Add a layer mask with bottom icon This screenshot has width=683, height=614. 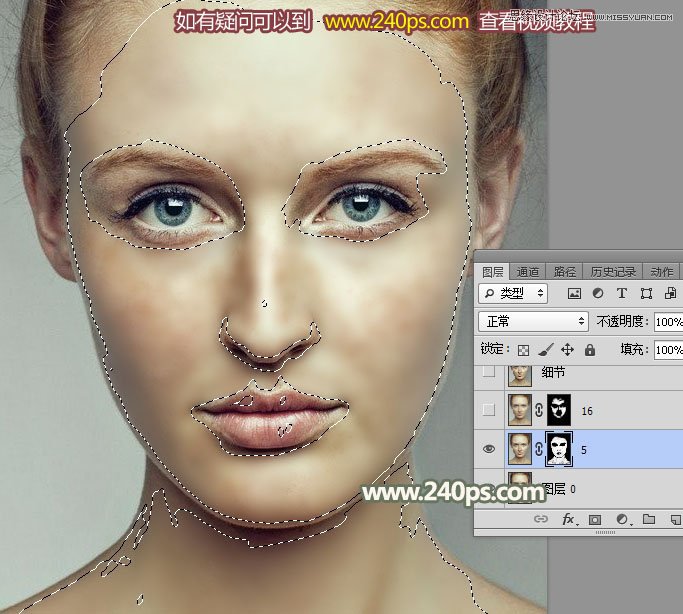click(x=595, y=520)
